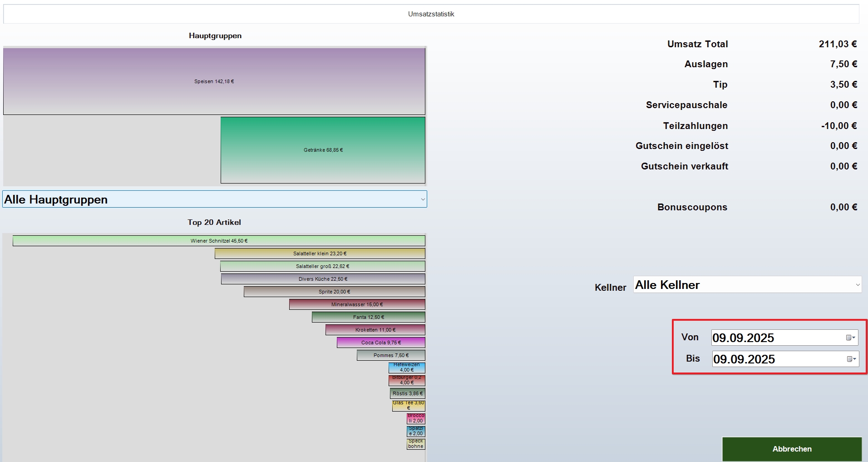Click the Abbrechen button
The image size is (868, 462).
pos(792,449)
